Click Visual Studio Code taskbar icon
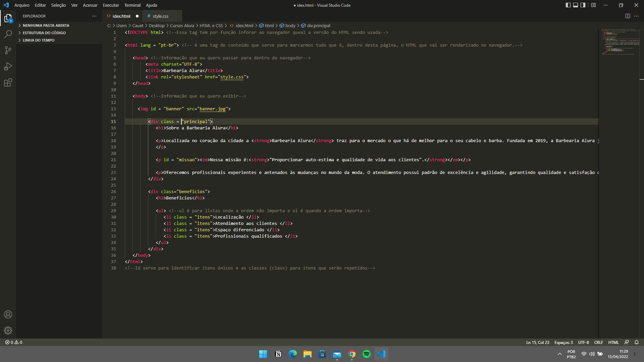 (381, 354)
